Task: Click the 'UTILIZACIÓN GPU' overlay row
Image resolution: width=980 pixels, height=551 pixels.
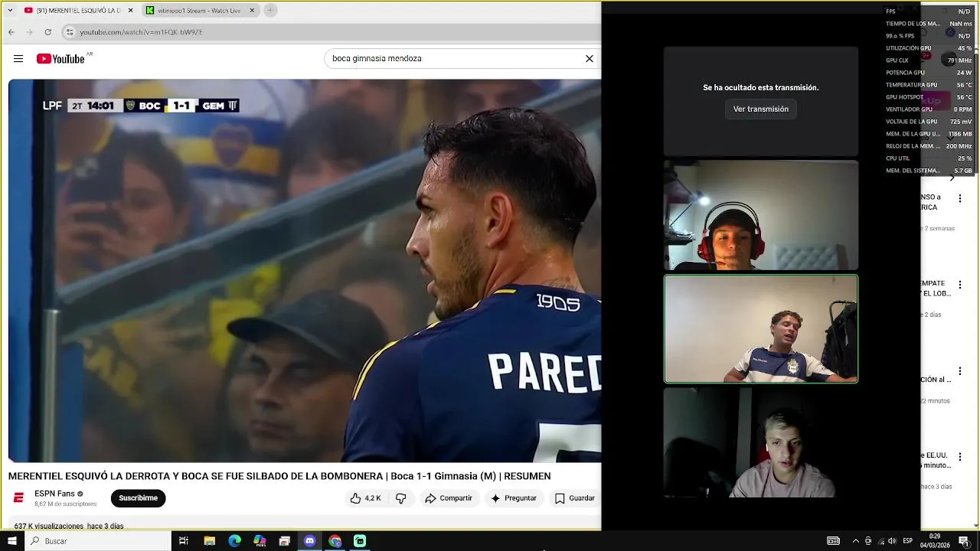Action: (929, 48)
